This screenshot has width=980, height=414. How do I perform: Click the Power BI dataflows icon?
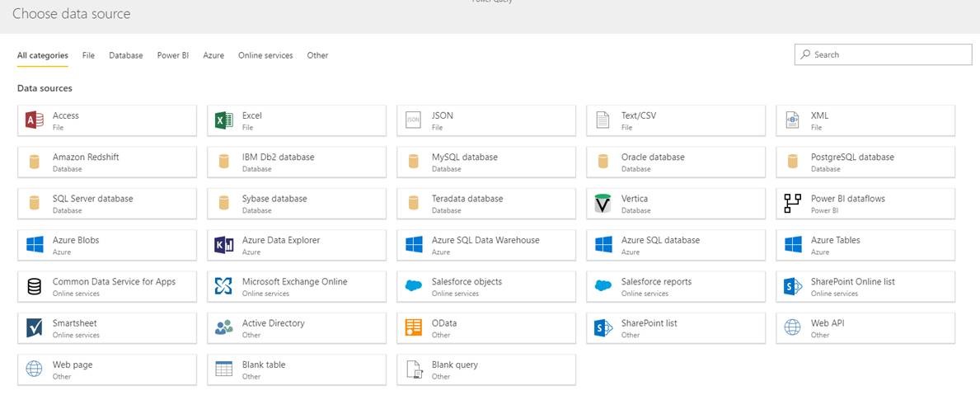792,203
